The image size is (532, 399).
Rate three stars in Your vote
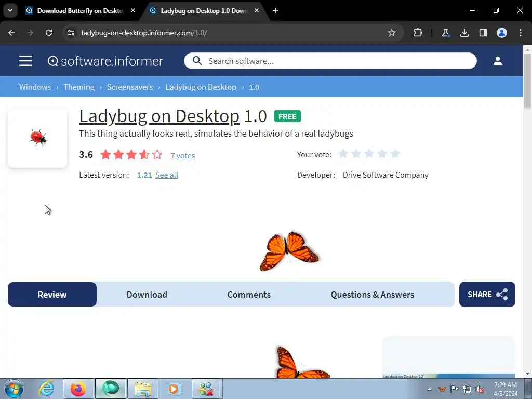[369, 154]
